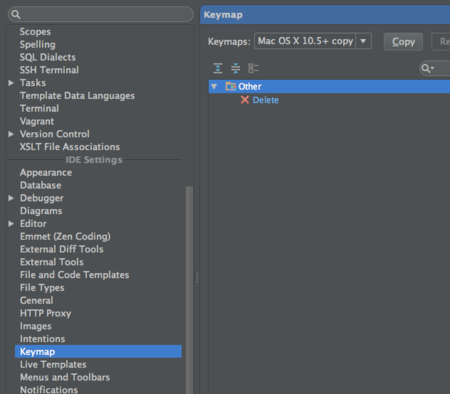Open HTTP Proxy settings
This screenshot has height=394, width=450.
click(45, 313)
